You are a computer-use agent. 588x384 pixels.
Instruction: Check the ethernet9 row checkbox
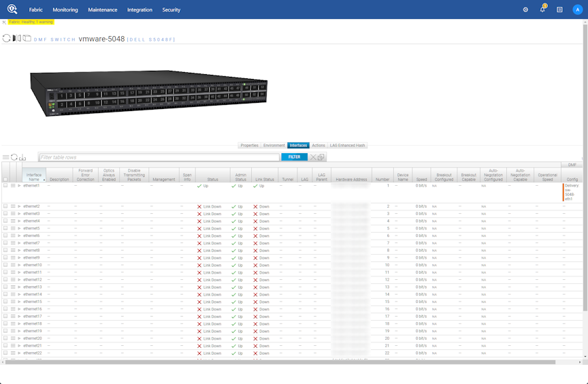[5, 257]
